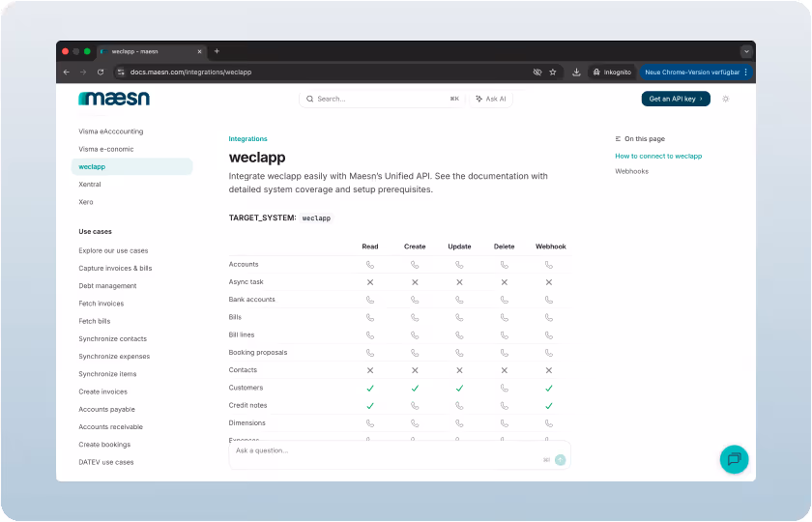The image size is (812, 522).
Task: Open a new browser tab
Action: 217,51
